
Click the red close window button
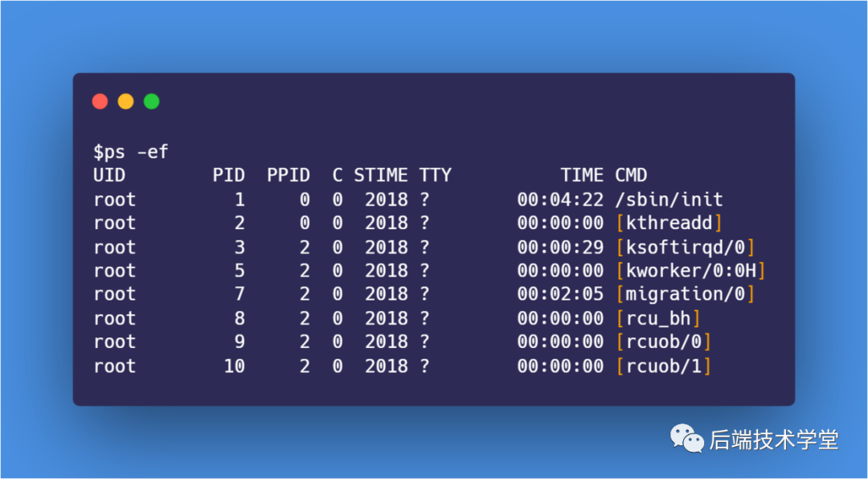pos(100,101)
